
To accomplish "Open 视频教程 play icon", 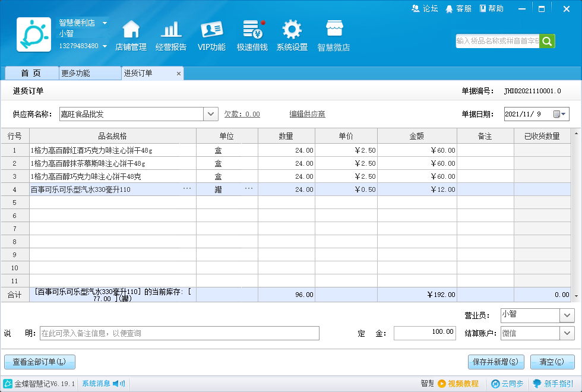I will (442, 384).
